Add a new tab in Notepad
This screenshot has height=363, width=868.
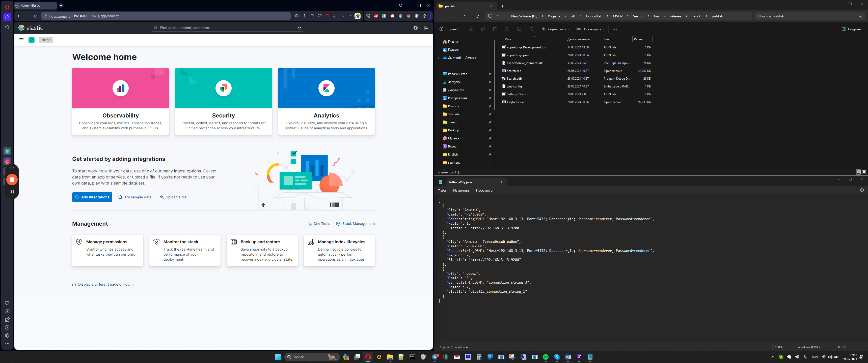pos(513,182)
